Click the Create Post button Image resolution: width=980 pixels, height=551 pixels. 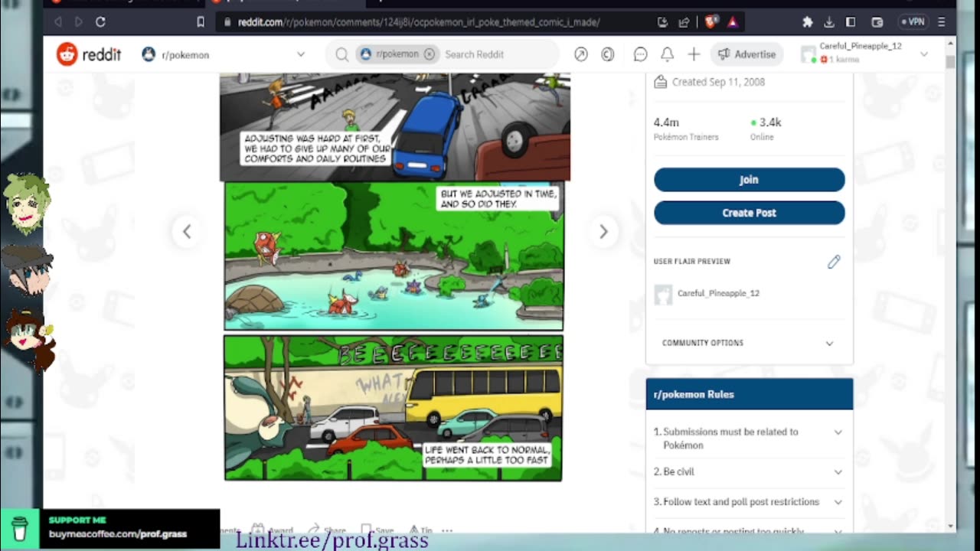pyautogui.click(x=749, y=213)
